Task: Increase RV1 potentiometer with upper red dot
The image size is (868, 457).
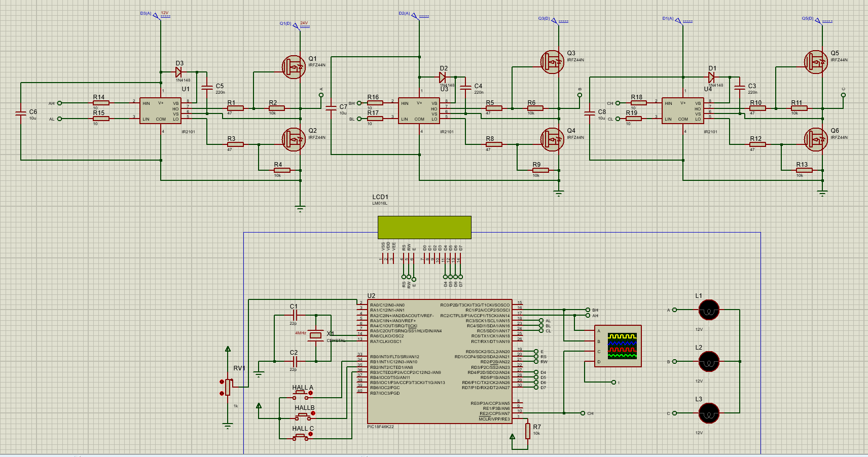Action: pos(222,382)
